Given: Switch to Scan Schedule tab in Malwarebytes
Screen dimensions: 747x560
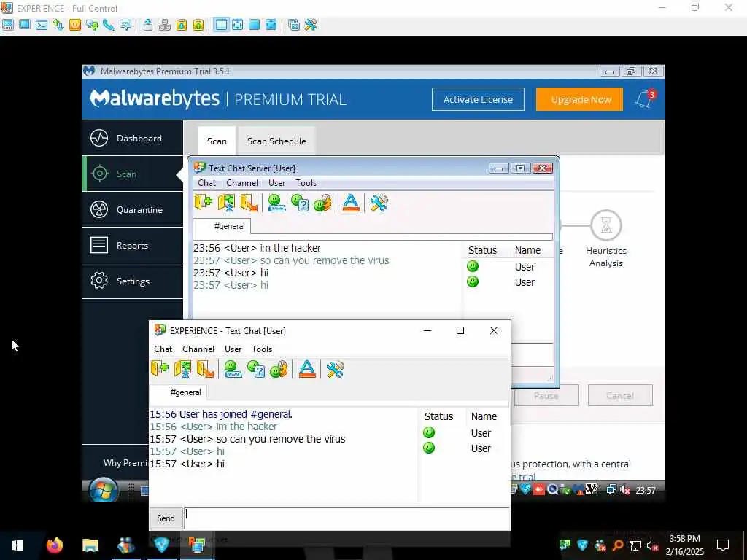Looking at the screenshot, I should (x=276, y=141).
